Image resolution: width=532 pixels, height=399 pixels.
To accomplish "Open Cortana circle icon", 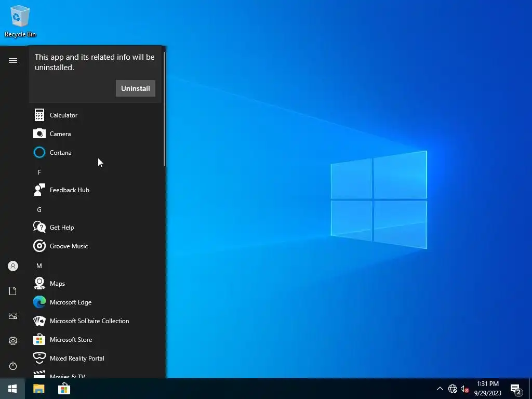I will click(x=39, y=152).
